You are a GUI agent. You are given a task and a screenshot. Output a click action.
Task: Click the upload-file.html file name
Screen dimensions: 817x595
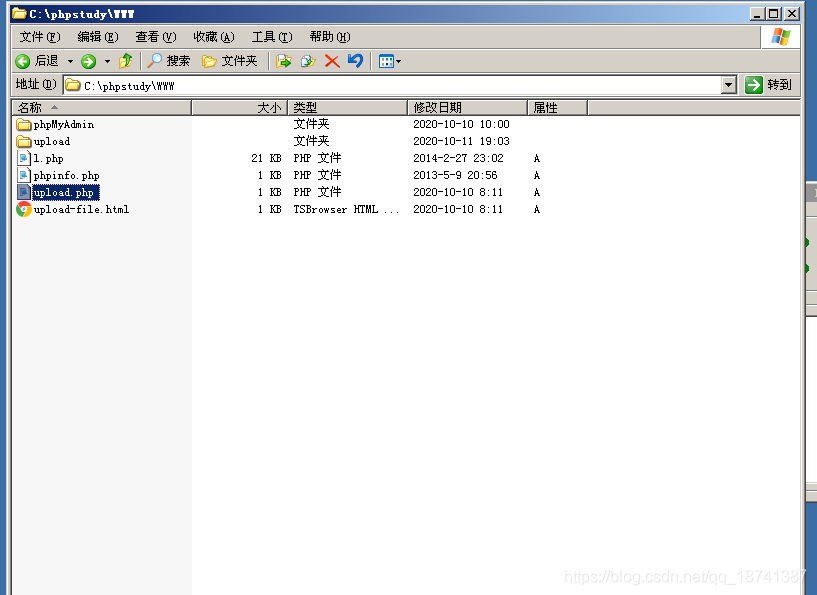coord(81,209)
